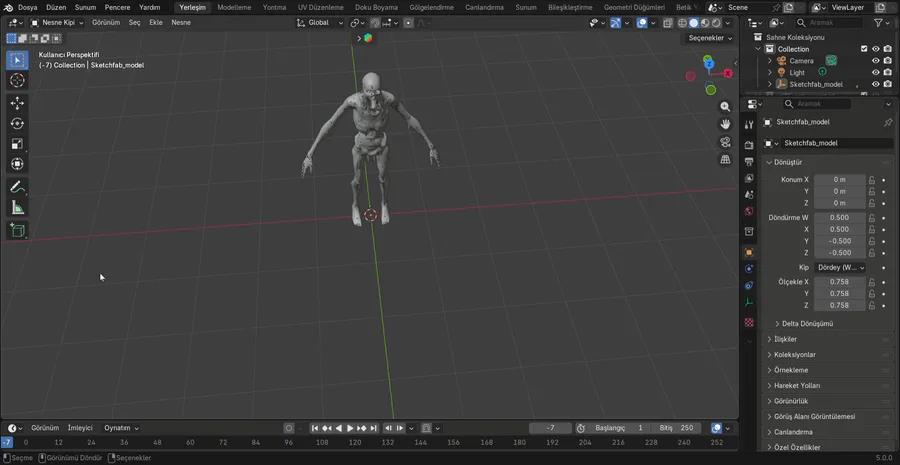The height and width of the screenshot is (465, 900).
Task: Open the View Layer properties tab
Action: coord(749,179)
